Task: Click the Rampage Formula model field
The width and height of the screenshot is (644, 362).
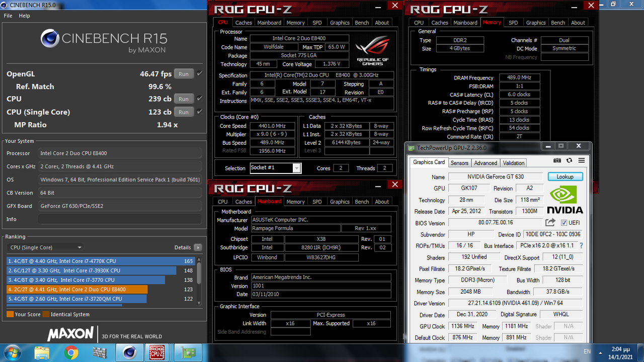Action: (x=295, y=228)
